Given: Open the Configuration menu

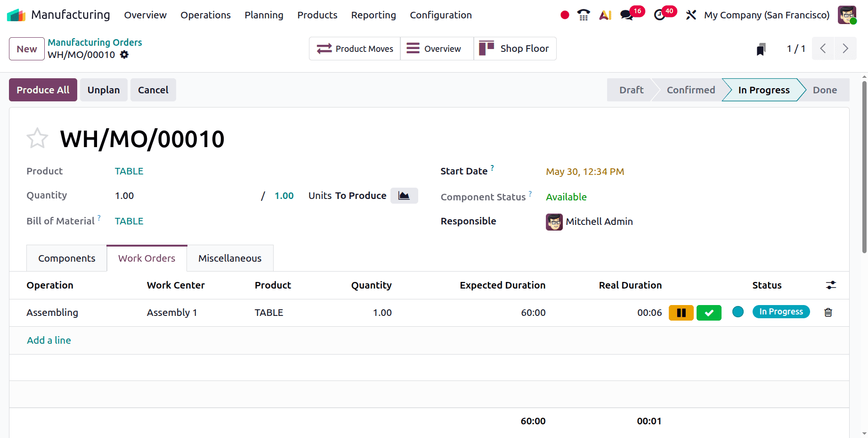Looking at the screenshot, I should 441,15.
